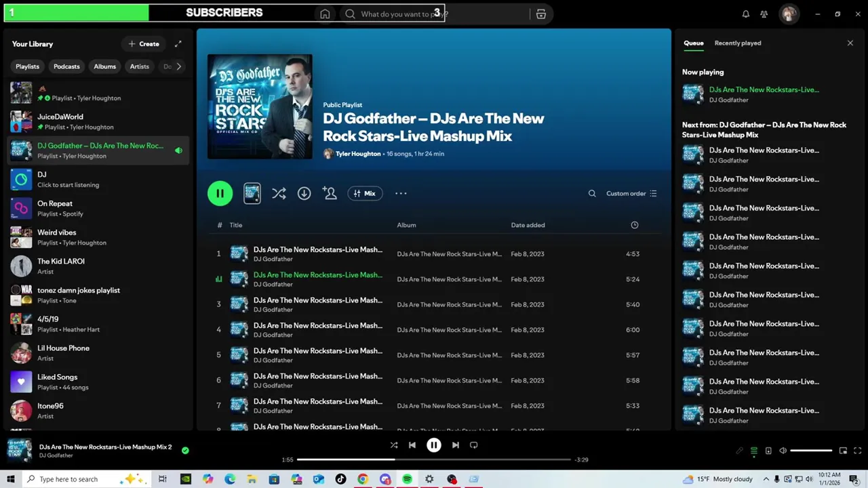The image size is (868, 488).
Task: Open Connect to a device icon
Action: click(x=768, y=451)
